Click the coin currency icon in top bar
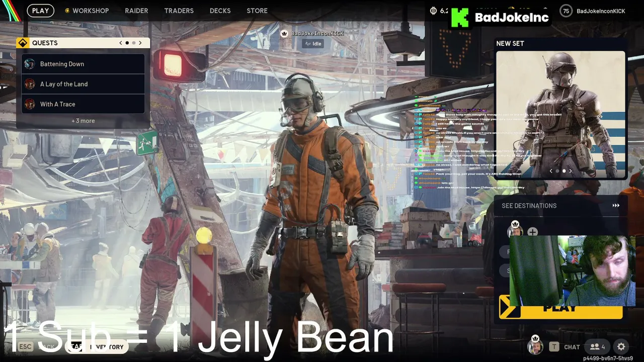644x362 pixels. 434,11
